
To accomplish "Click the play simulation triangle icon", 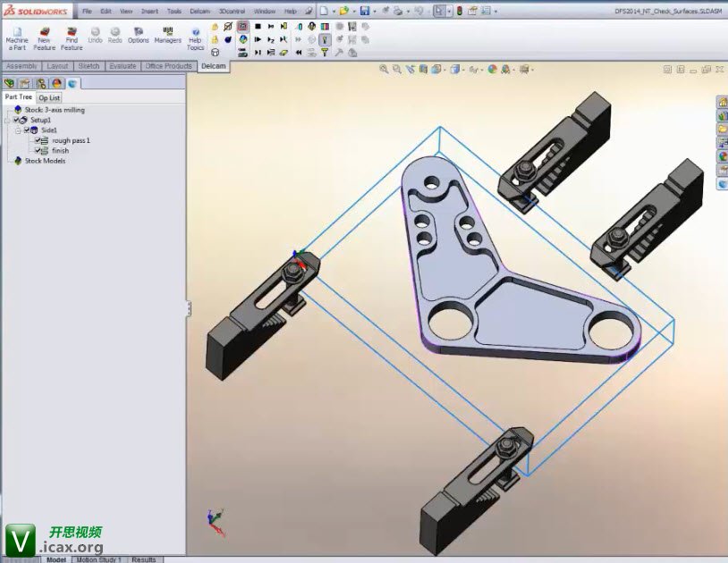I will click(258, 39).
